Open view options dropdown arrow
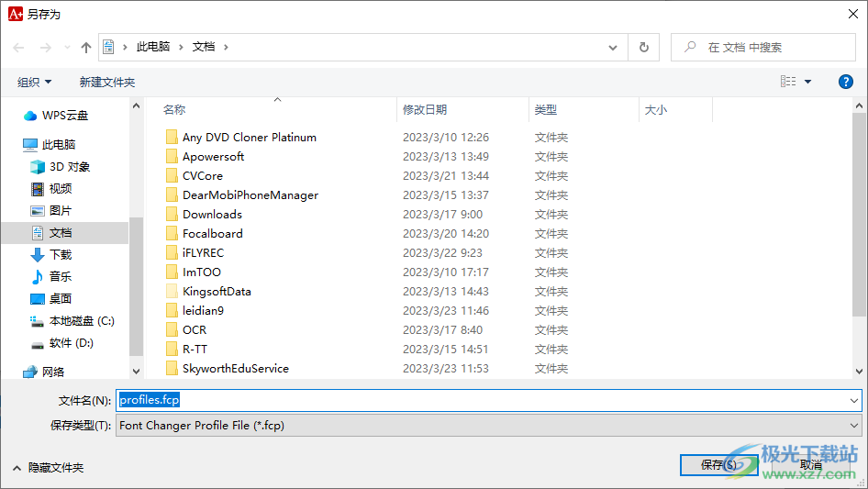 click(807, 82)
